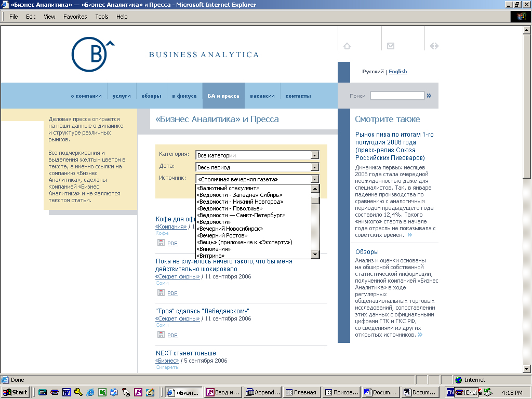Click the search submit double-arrow icon
The height and width of the screenshot is (399, 532).
(429, 96)
